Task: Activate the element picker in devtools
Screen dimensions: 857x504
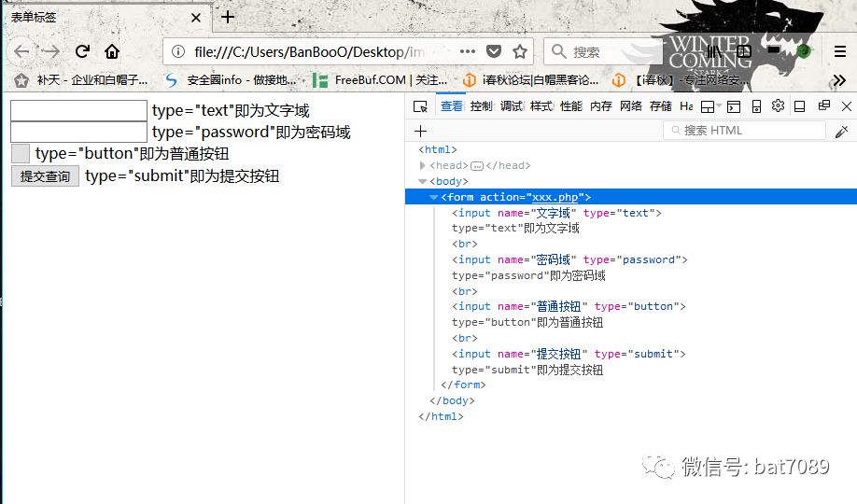Action: click(420, 106)
